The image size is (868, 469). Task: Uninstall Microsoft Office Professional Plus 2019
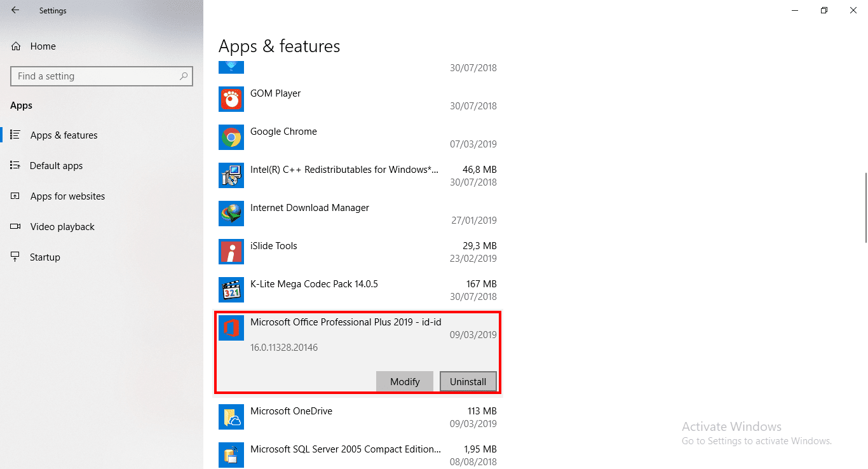468,381
